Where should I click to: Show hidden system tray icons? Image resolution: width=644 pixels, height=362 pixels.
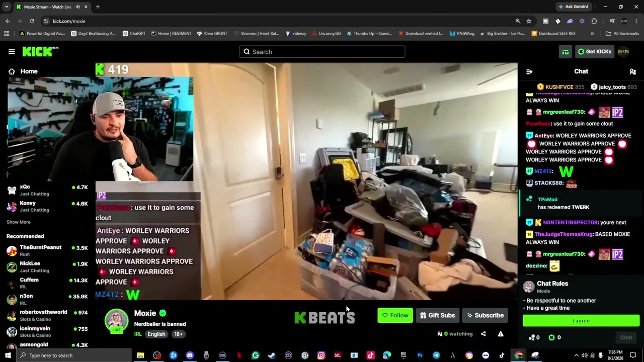point(577,355)
